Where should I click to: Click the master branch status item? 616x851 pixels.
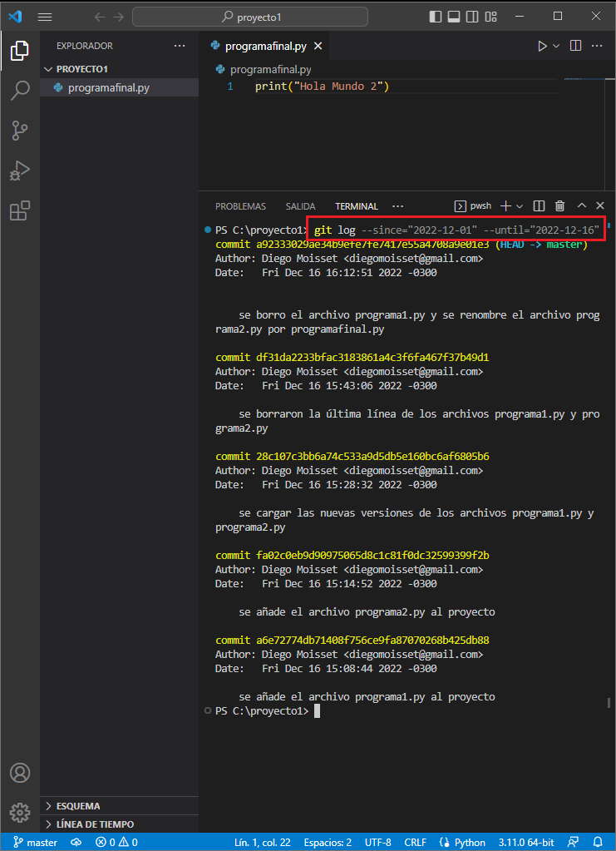[x=35, y=843]
